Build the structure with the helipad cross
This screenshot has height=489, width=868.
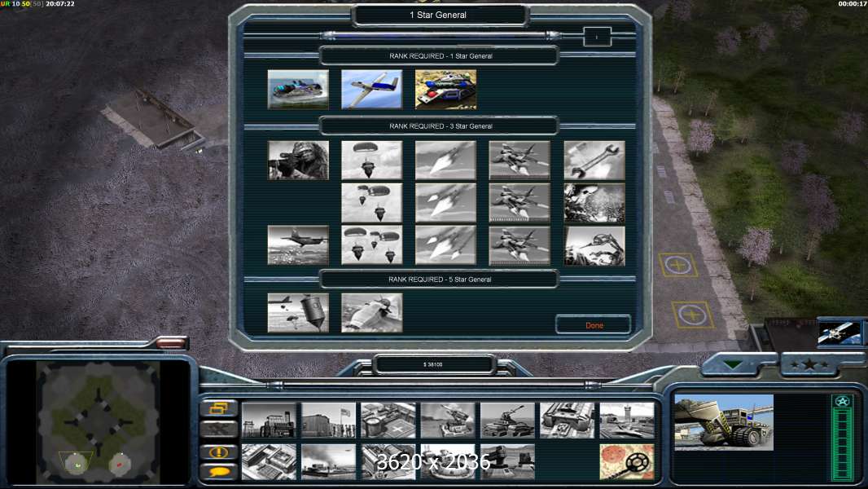click(x=388, y=420)
